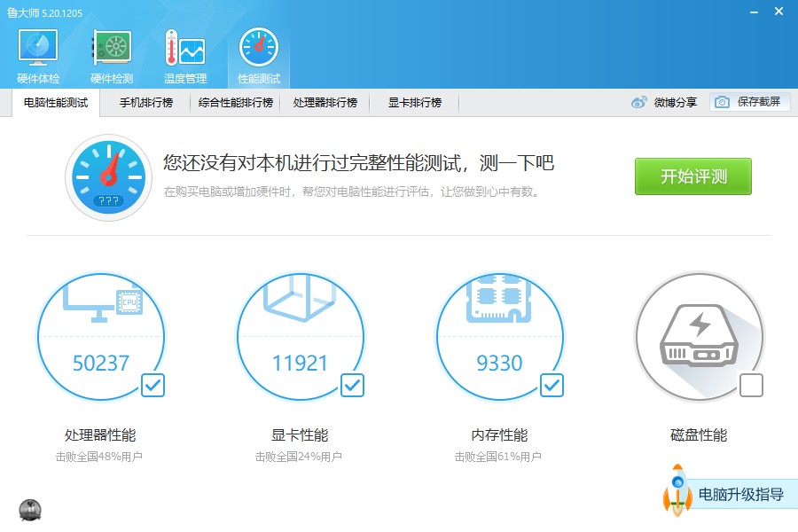Click the graphics card circle showing 11921
The width and height of the screenshot is (798, 532).
[301, 336]
